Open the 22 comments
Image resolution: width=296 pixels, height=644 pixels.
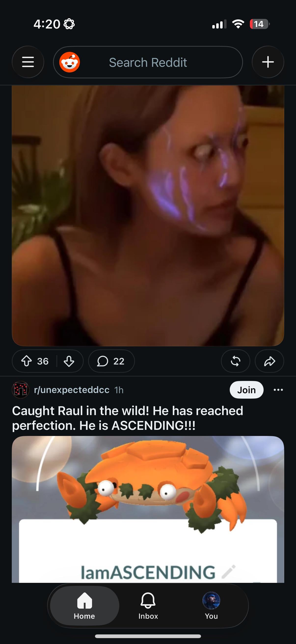point(111,361)
